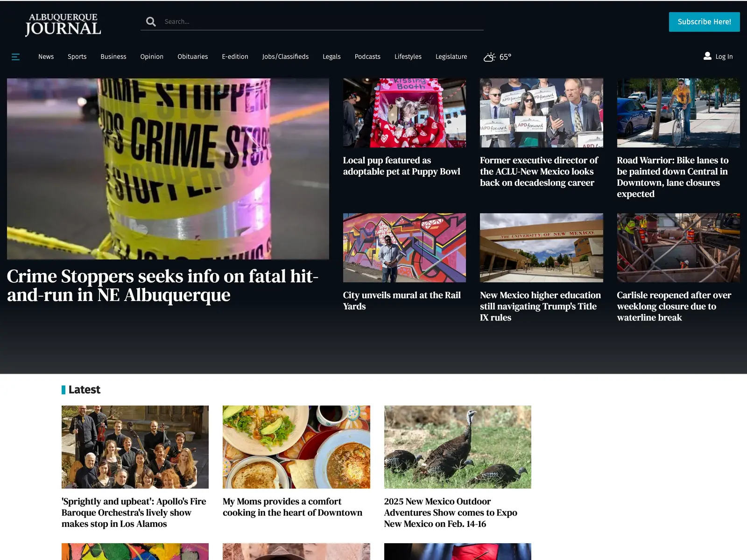Click the cyclist on sidewalk photo
747x560 pixels.
click(678, 113)
